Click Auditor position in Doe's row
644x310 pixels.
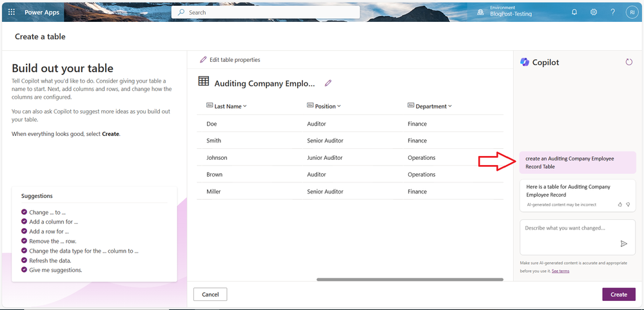317,124
